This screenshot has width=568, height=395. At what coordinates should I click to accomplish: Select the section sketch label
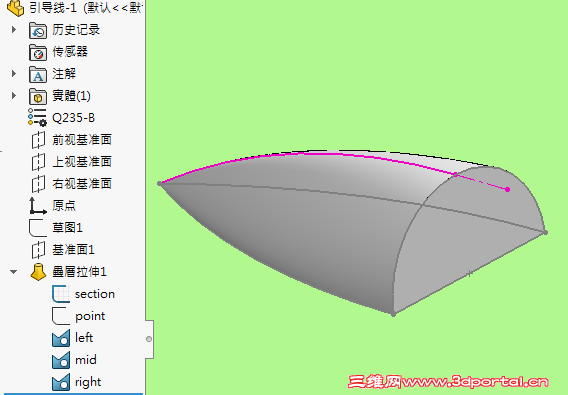pyautogui.click(x=95, y=294)
